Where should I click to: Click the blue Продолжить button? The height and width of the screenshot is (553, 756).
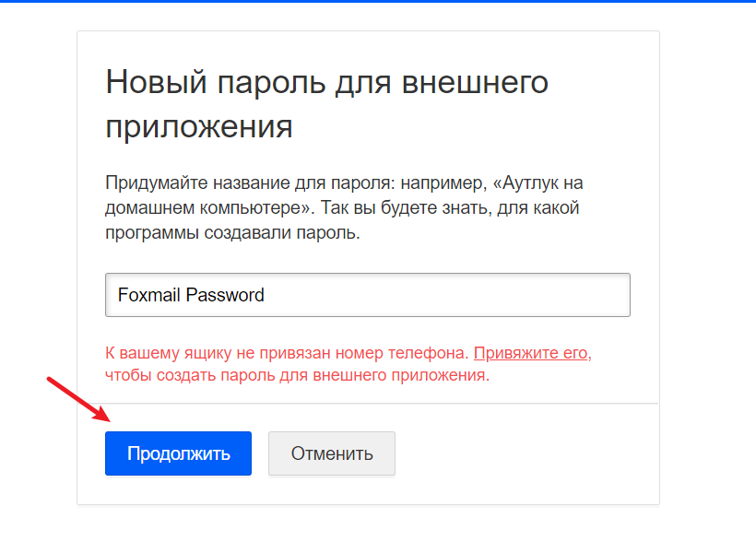coord(178,453)
